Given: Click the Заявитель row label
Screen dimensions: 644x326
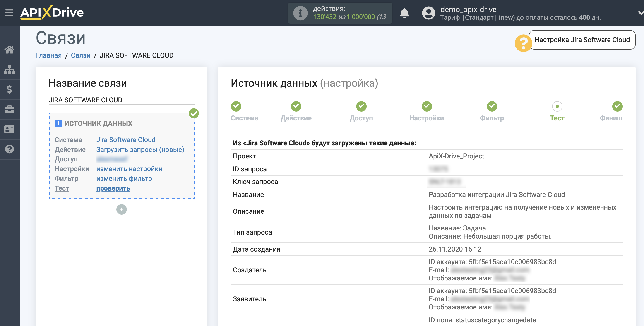Looking at the screenshot, I should 249,299.
